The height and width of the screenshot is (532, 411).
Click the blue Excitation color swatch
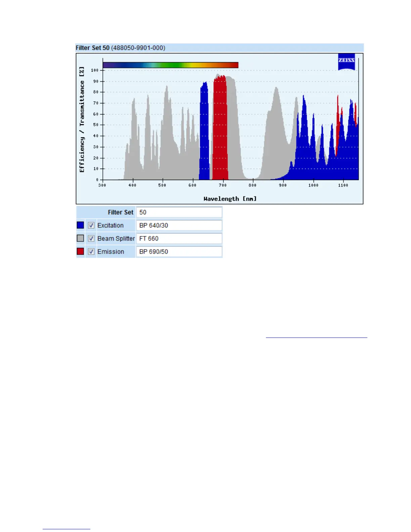coord(80,225)
